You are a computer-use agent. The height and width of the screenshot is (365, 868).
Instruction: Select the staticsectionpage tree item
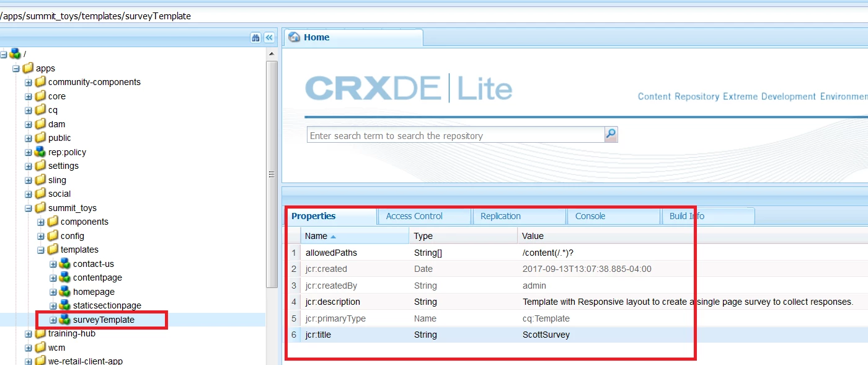(x=107, y=305)
